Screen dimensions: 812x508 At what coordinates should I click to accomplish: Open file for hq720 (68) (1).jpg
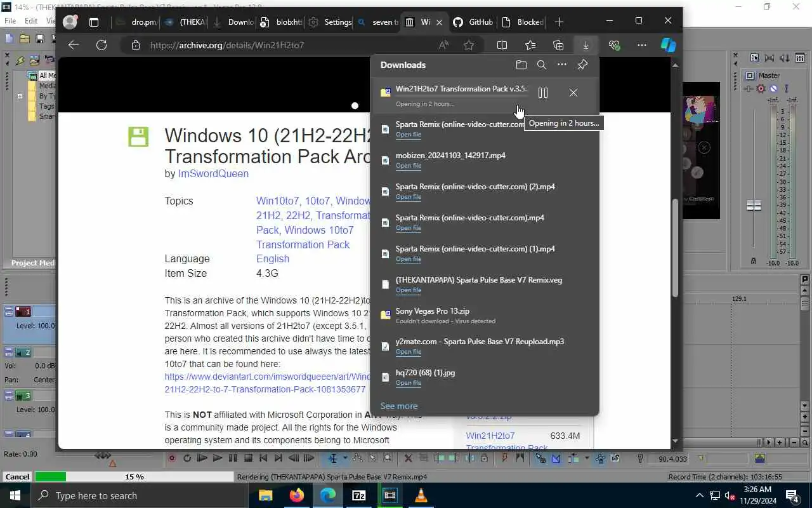[409, 383]
